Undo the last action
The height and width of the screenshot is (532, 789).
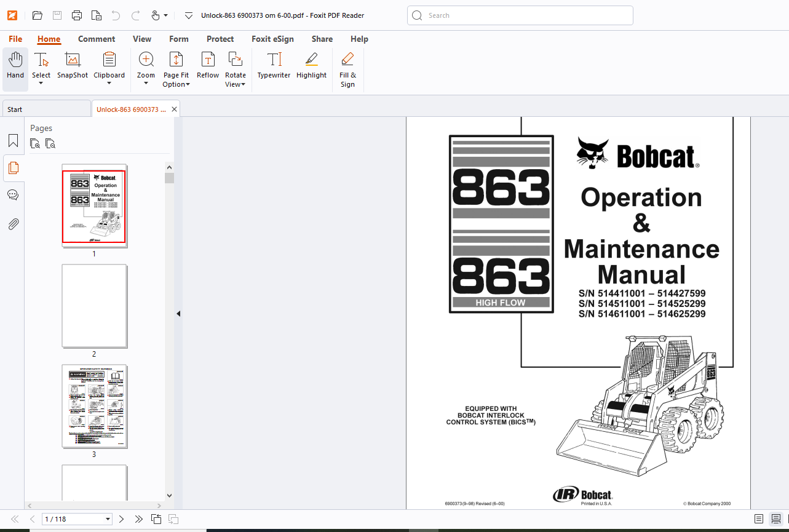pos(116,15)
